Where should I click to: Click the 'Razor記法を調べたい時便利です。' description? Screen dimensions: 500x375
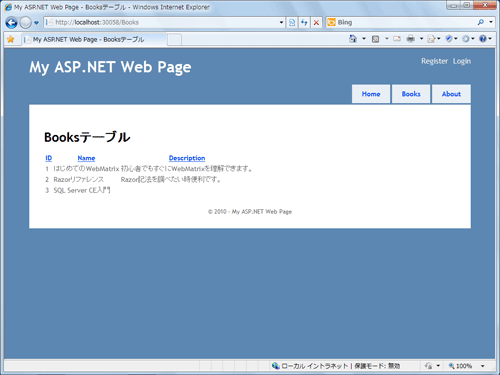click(171, 179)
